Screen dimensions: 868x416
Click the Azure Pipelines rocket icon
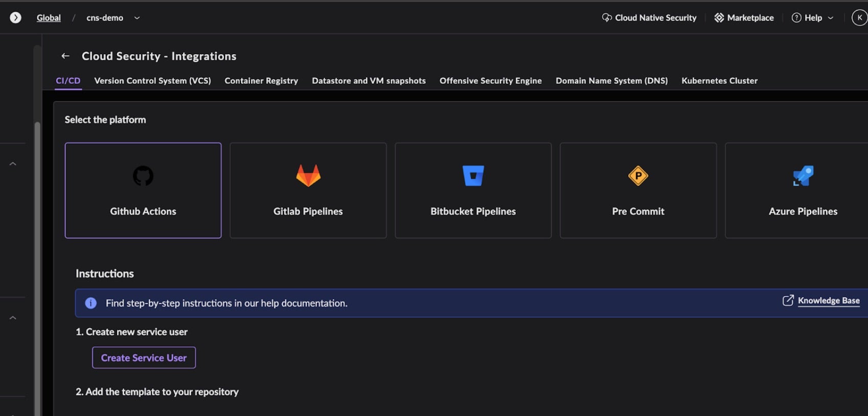[x=803, y=176]
